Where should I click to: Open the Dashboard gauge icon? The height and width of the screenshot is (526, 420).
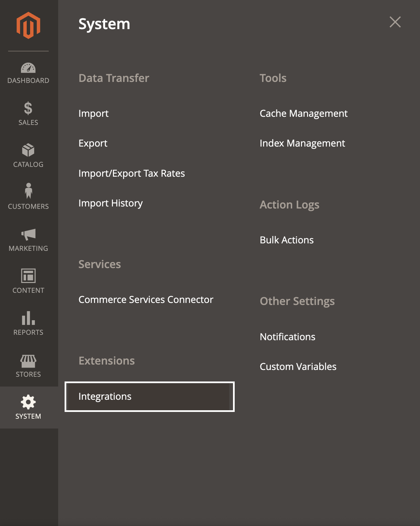(x=28, y=68)
